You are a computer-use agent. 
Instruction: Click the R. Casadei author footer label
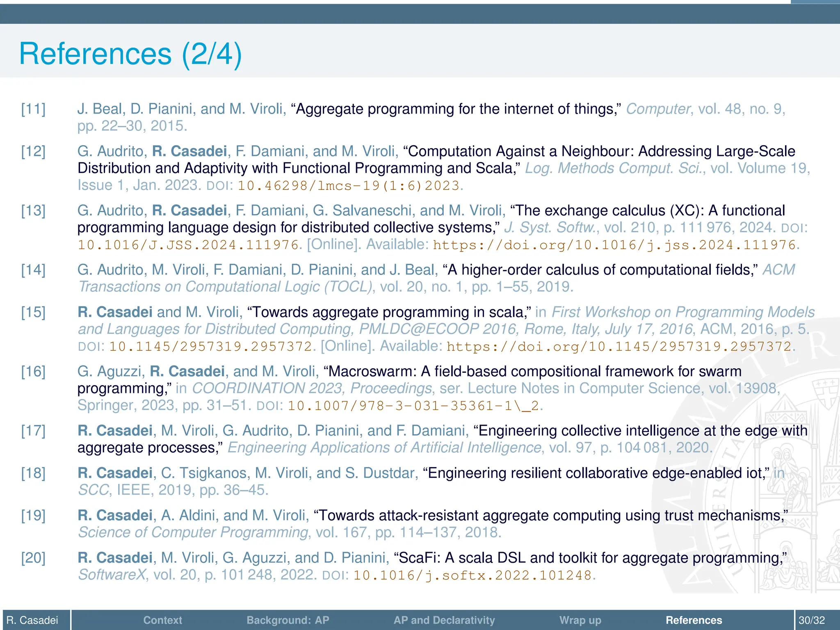pyautogui.click(x=32, y=620)
